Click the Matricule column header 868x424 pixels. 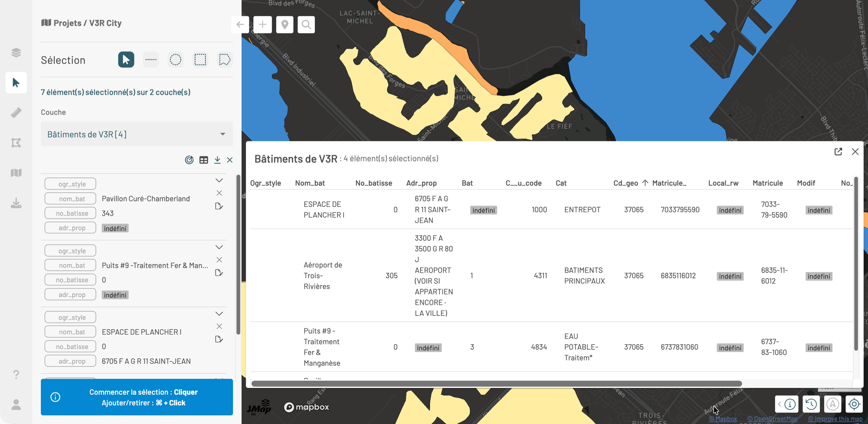tap(767, 183)
